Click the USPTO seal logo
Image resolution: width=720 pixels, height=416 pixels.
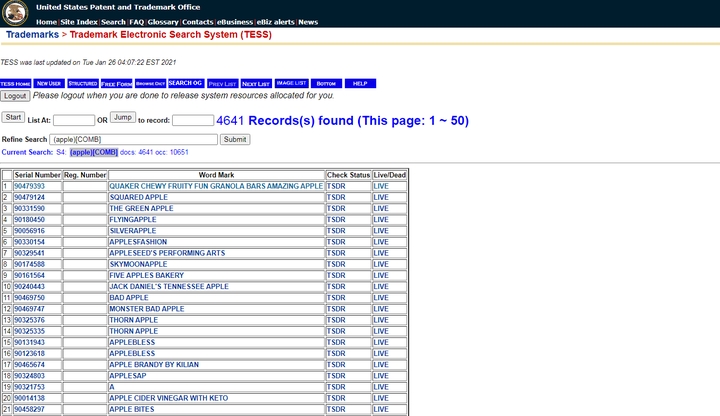point(16,13)
